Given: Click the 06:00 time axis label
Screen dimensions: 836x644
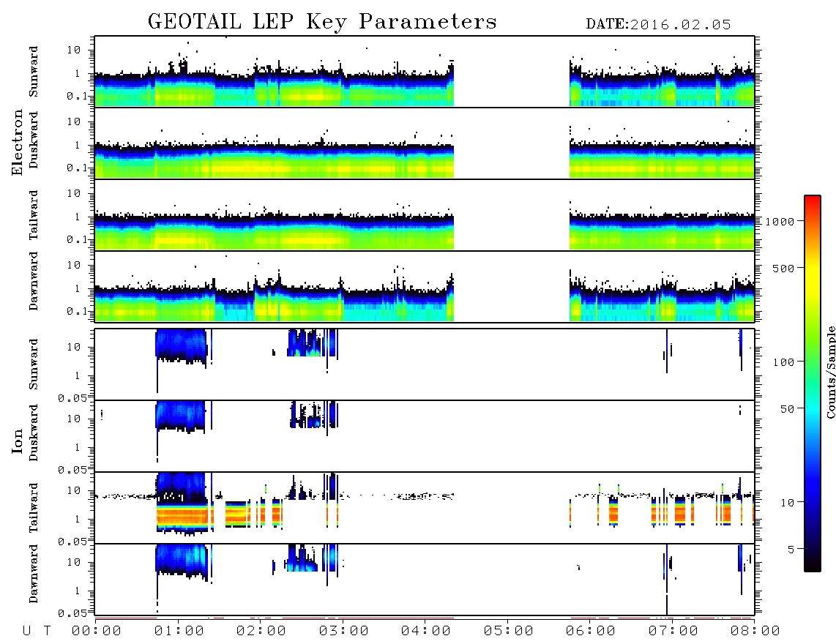Looking at the screenshot, I should coord(590,632).
